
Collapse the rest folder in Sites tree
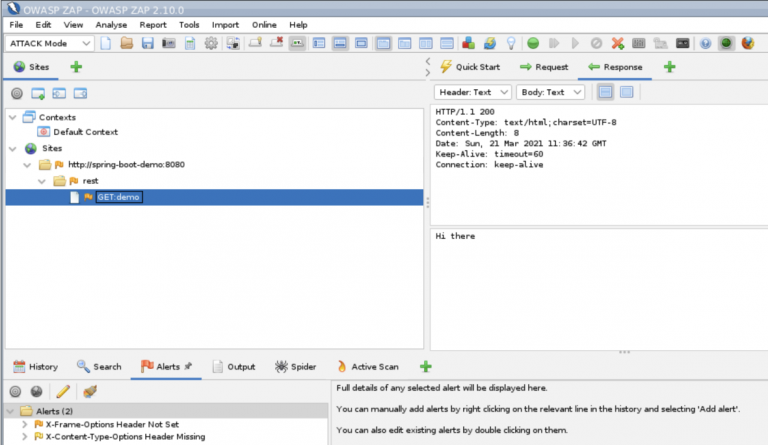(43, 181)
